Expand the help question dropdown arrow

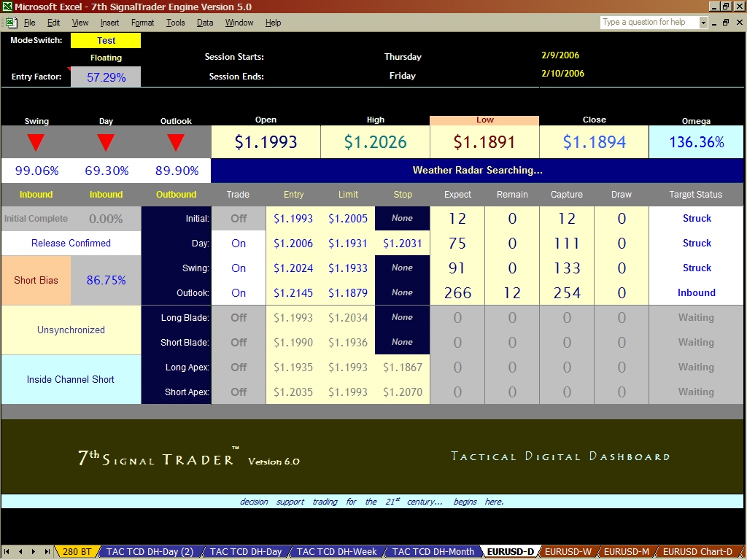click(703, 23)
